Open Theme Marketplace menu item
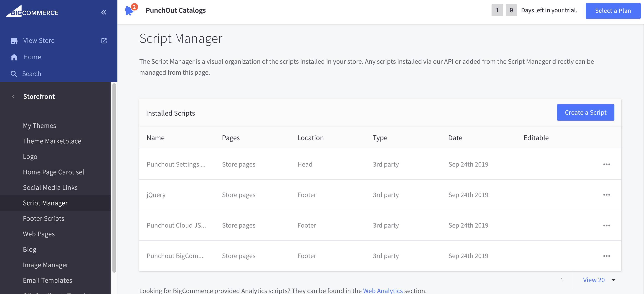The width and height of the screenshot is (644, 294). click(52, 141)
